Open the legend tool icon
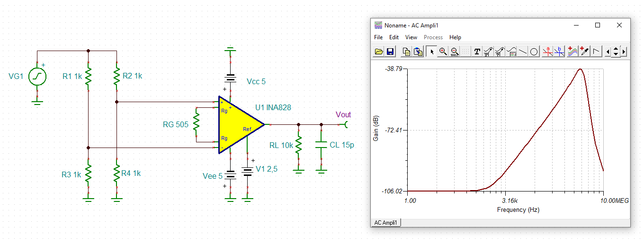This screenshot has width=644, height=244. point(511,52)
